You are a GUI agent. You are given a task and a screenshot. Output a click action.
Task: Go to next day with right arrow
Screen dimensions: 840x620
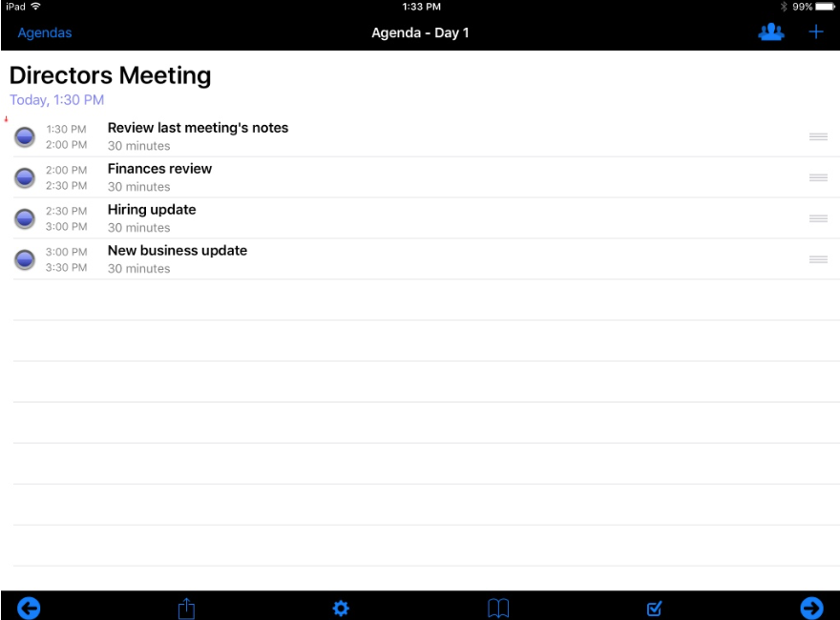point(811,609)
